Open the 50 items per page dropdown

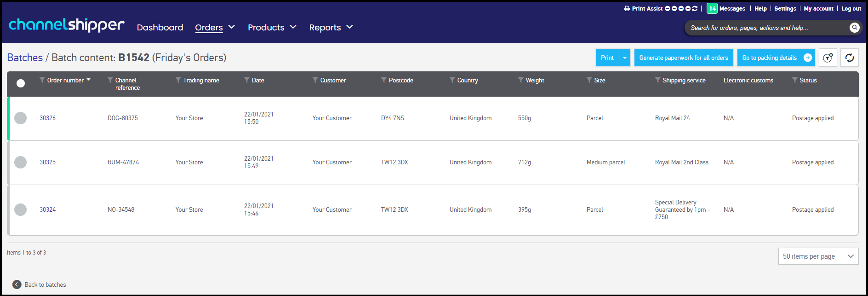point(818,256)
